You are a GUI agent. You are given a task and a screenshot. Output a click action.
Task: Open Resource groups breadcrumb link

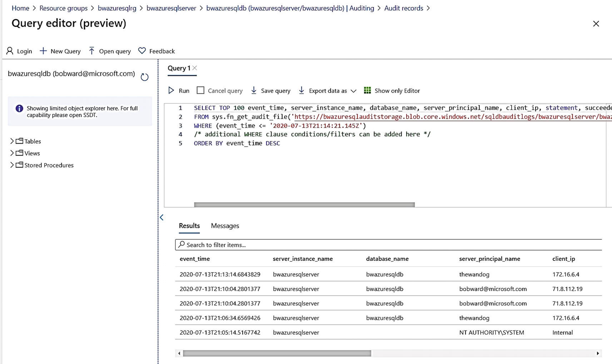pyautogui.click(x=64, y=8)
